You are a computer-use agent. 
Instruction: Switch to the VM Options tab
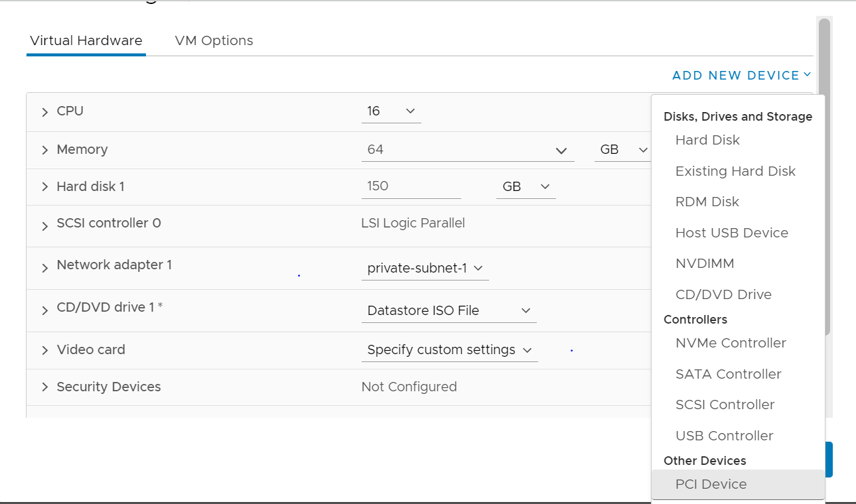[x=214, y=40]
